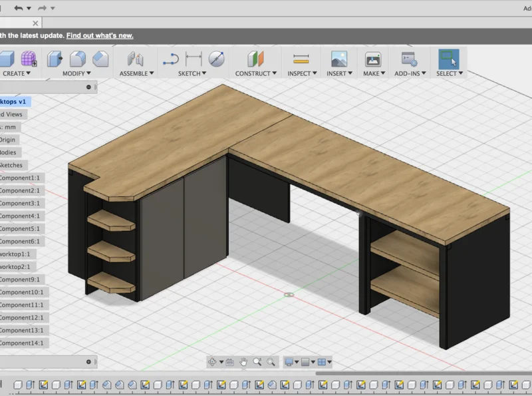Open the INSPECT dropdown menu
Screen dimensions: 532x396
click(303, 73)
